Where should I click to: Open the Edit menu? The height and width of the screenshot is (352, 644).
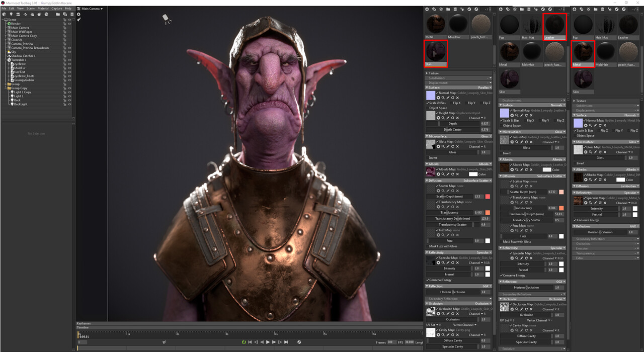11,9
